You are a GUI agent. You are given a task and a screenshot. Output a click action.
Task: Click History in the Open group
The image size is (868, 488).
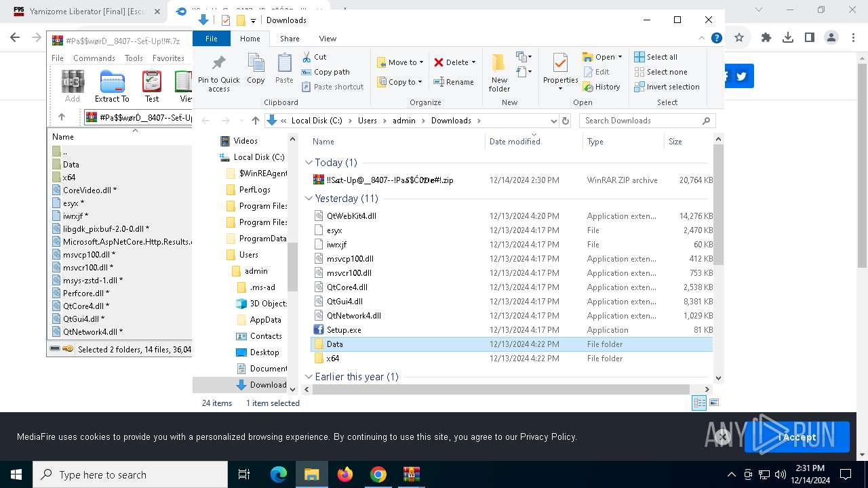[x=601, y=87]
